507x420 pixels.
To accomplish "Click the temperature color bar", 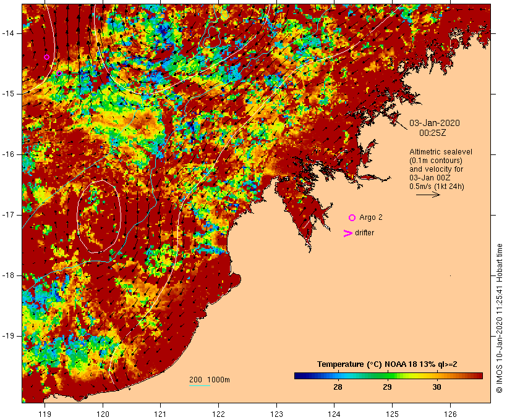I will pos(388,376).
